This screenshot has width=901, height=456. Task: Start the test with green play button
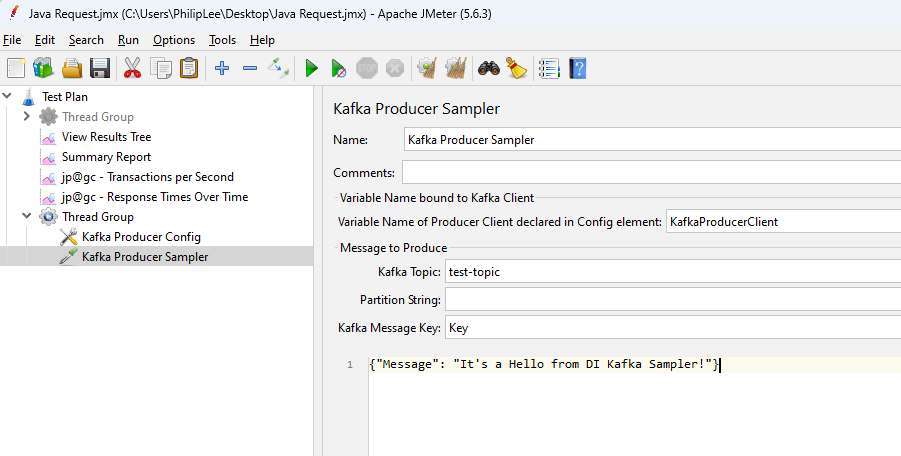coord(311,68)
